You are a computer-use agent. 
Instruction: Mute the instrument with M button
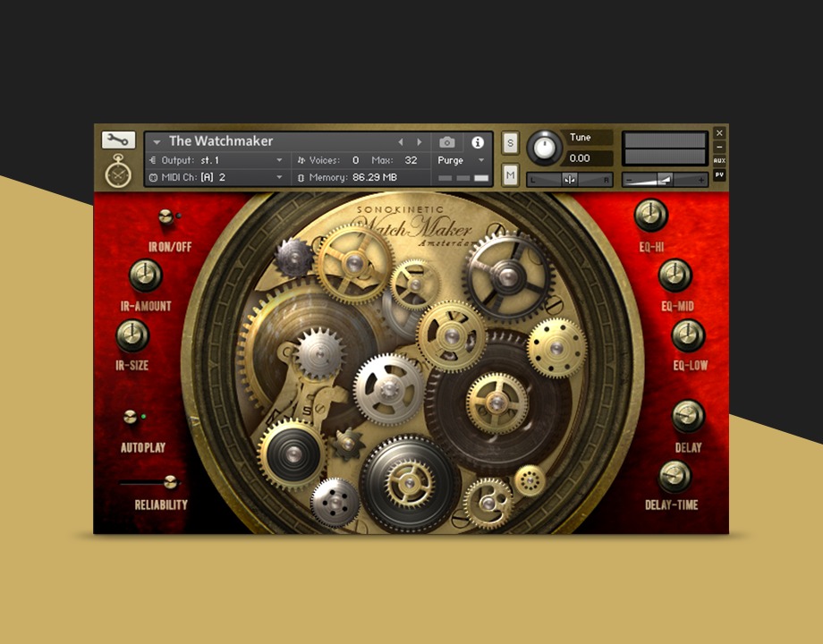click(x=510, y=175)
